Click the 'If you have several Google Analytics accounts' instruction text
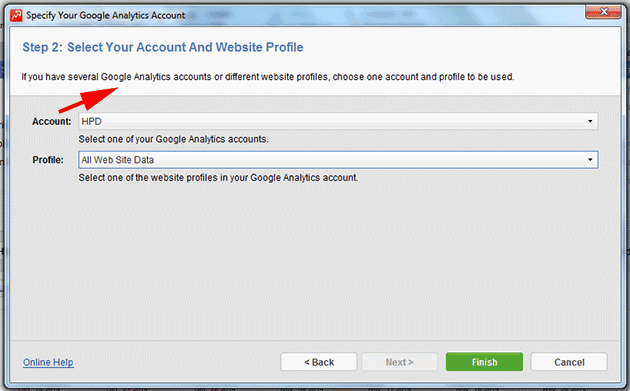 click(268, 77)
